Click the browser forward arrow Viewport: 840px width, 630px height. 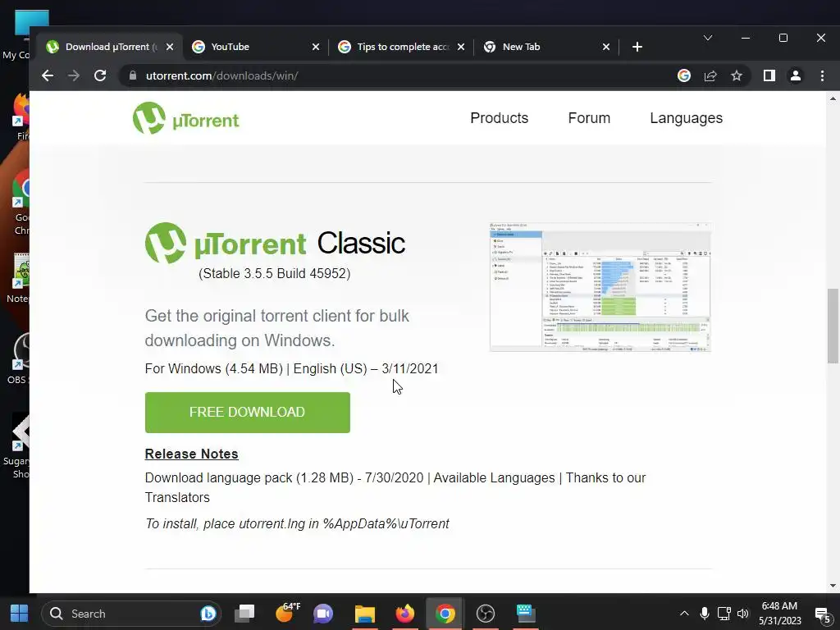pyautogui.click(x=74, y=75)
